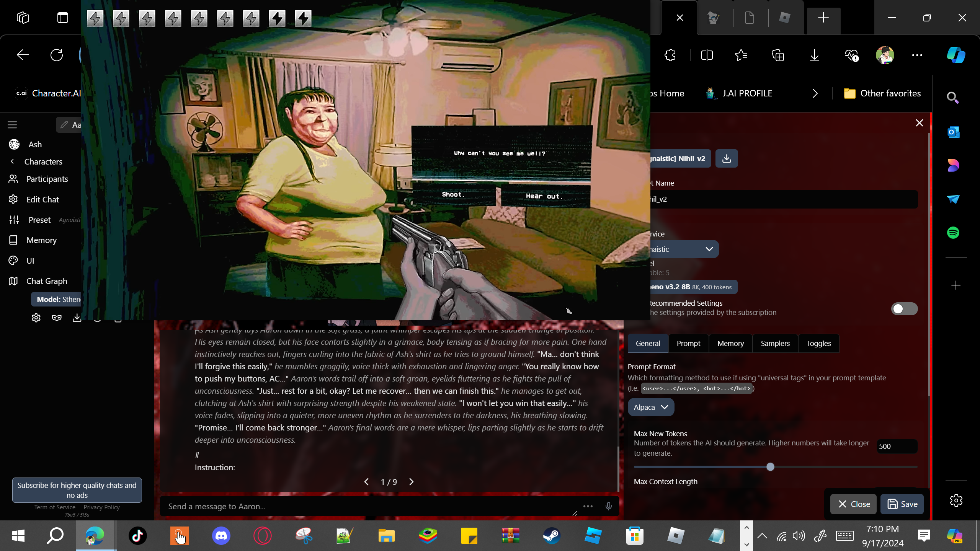Open chat settings gear icon below Model

point(36,318)
